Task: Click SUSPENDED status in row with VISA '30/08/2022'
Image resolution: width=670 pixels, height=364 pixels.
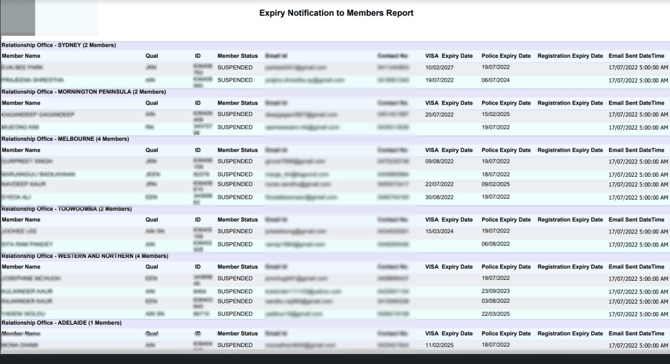Action: (235, 197)
